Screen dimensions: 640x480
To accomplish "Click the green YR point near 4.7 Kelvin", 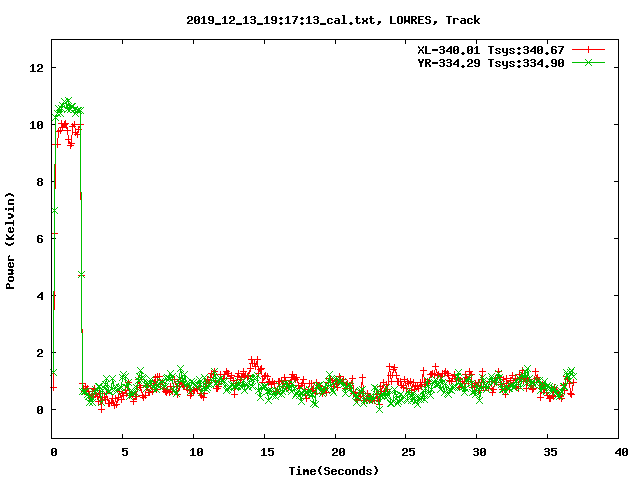I will pyautogui.click(x=81, y=275).
